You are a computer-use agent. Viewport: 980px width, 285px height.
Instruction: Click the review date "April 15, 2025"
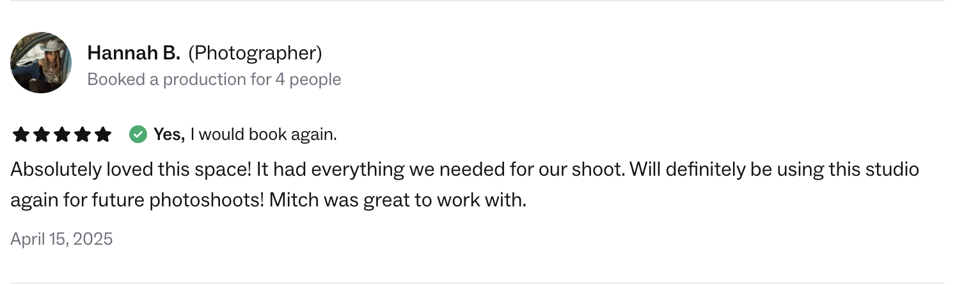[x=61, y=239]
